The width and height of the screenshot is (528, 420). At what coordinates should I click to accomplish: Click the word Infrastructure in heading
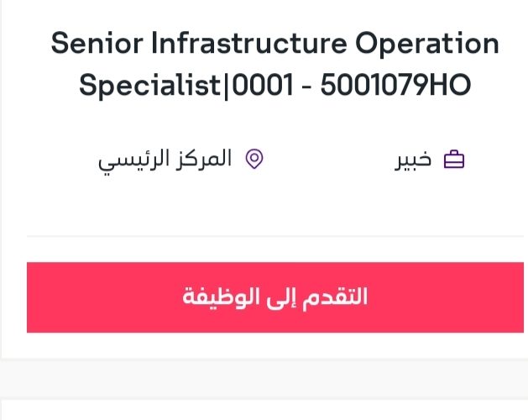248,43
